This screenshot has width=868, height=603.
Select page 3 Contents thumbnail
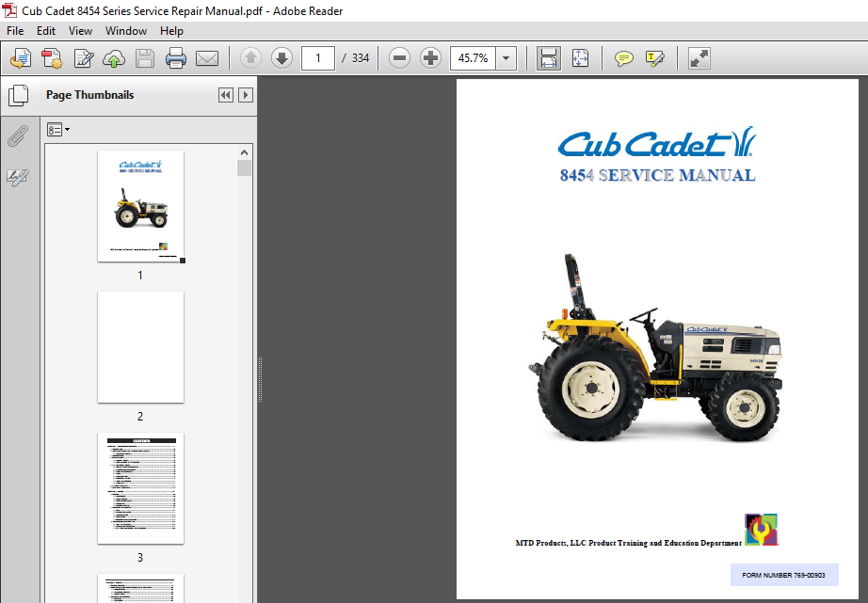point(140,488)
